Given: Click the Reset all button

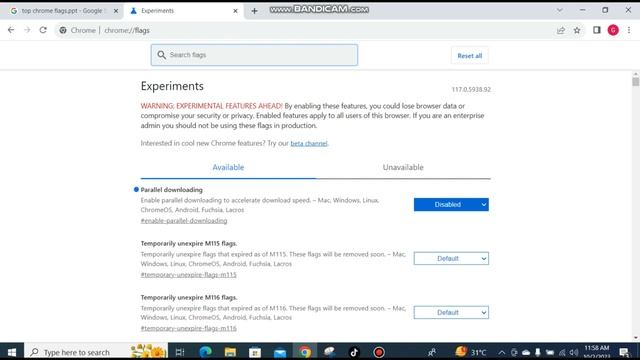Looking at the screenshot, I should point(469,56).
